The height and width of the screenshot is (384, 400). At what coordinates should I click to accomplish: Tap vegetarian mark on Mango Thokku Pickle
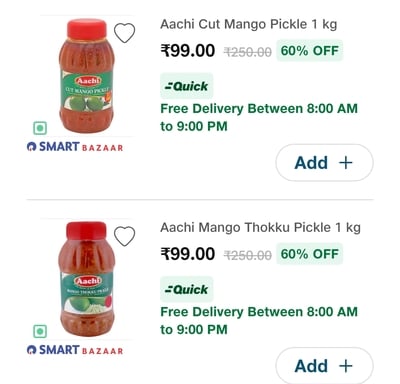[40, 331]
